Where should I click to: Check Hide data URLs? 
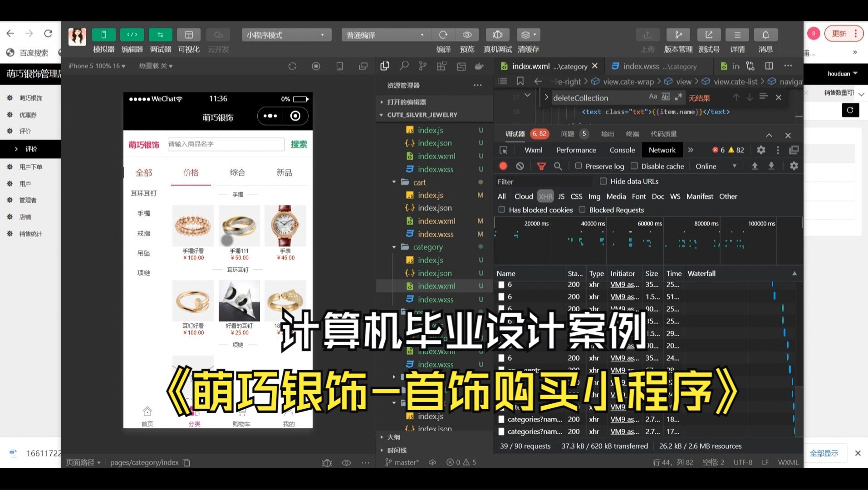[x=603, y=181]
